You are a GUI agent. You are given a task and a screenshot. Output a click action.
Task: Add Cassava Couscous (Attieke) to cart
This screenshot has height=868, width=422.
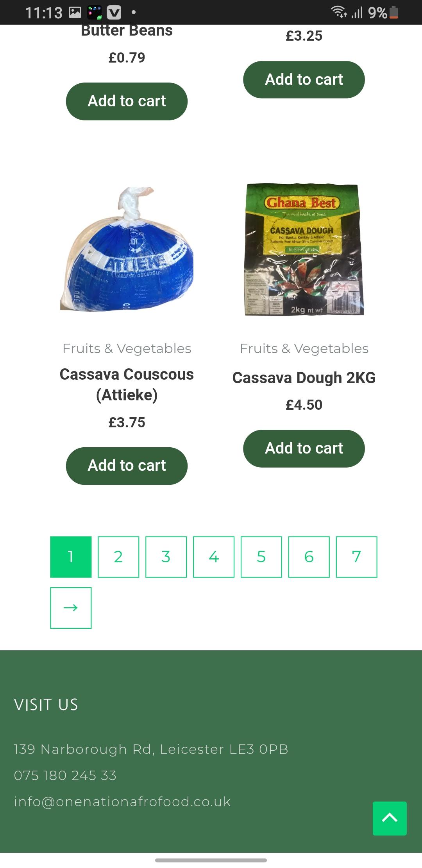[x=127, y=466]
